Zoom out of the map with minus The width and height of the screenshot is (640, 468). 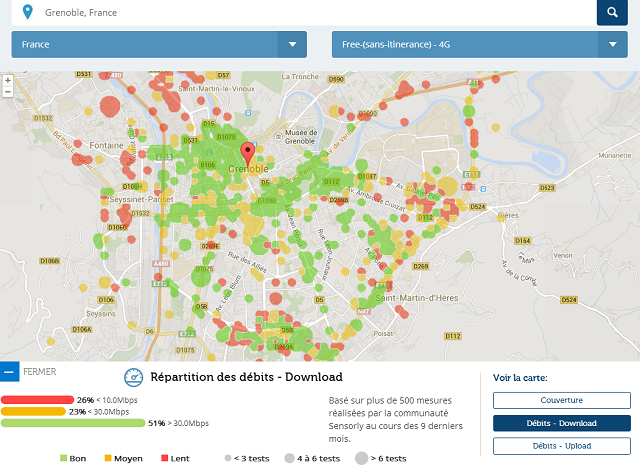[8, 91]
